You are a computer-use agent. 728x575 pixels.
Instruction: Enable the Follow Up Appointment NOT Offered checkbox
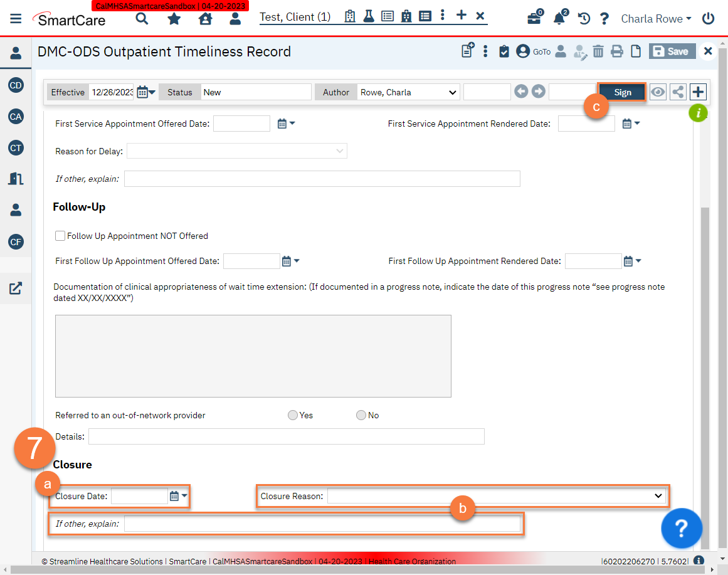tap(60, 236)
